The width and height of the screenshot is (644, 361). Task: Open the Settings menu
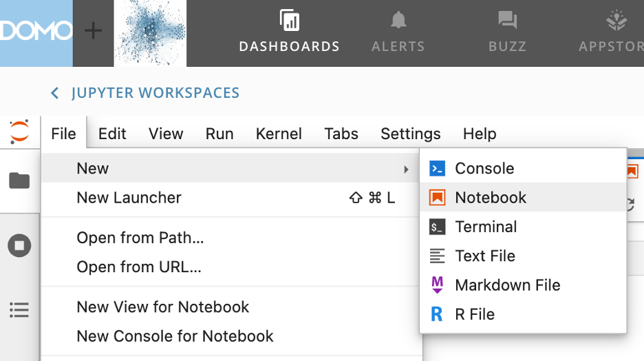[411, 134]
